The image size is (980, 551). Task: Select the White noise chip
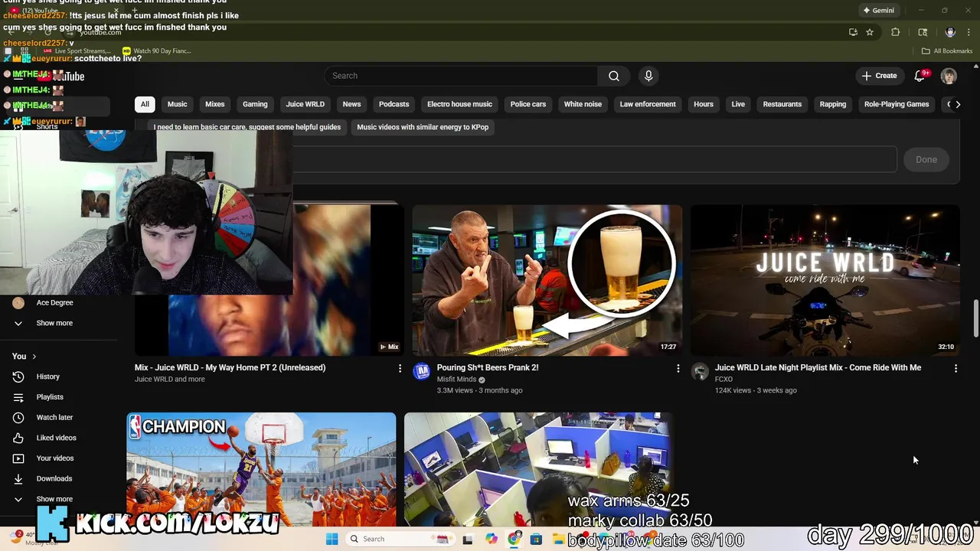pos(583,104)
